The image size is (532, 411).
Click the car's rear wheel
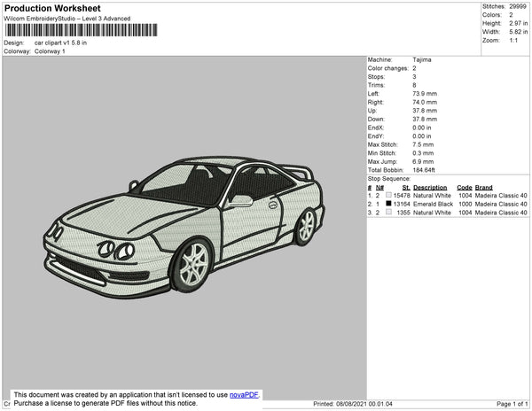click(x=306, y=225)
